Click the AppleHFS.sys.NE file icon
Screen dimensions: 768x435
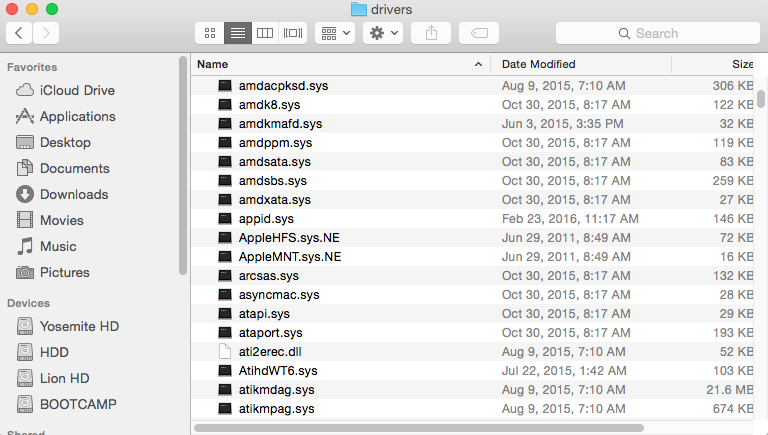(225, 238)
